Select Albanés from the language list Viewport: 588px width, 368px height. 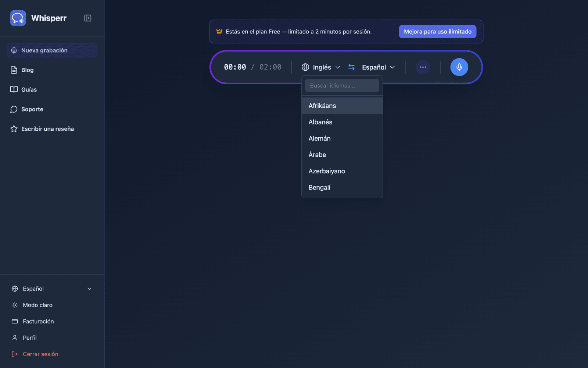pyautogui.click(x=342, y=122)
